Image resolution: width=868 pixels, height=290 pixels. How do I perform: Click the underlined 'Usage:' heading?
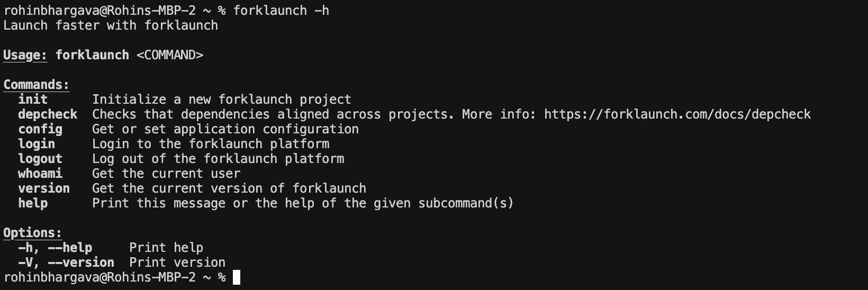point(25,55)
